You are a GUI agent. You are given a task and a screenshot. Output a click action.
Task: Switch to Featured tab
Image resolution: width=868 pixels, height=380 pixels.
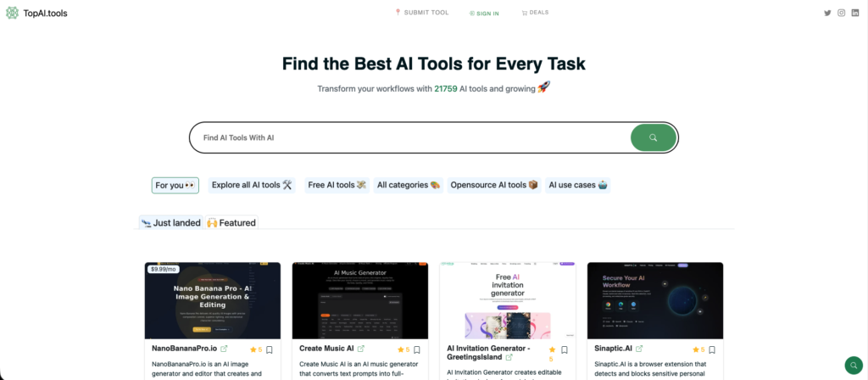(231, 223)
